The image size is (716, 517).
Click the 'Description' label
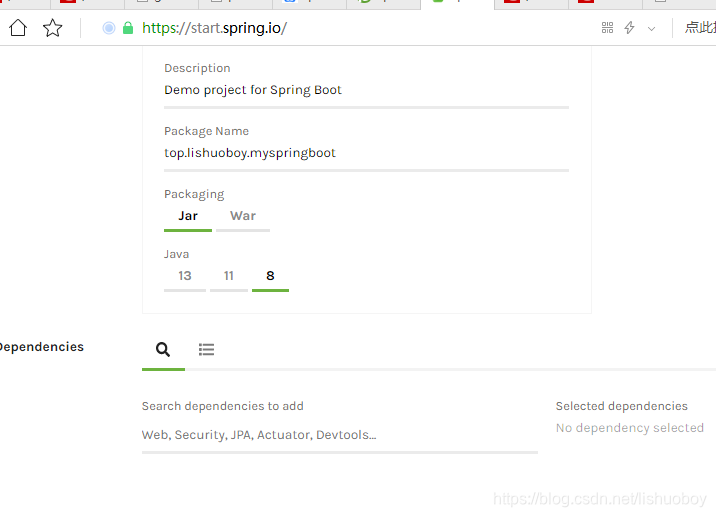[197, 68]
